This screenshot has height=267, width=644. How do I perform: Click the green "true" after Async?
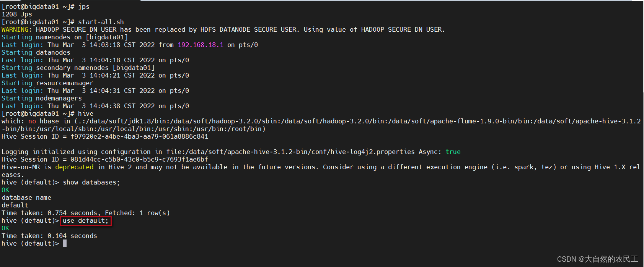453,152
